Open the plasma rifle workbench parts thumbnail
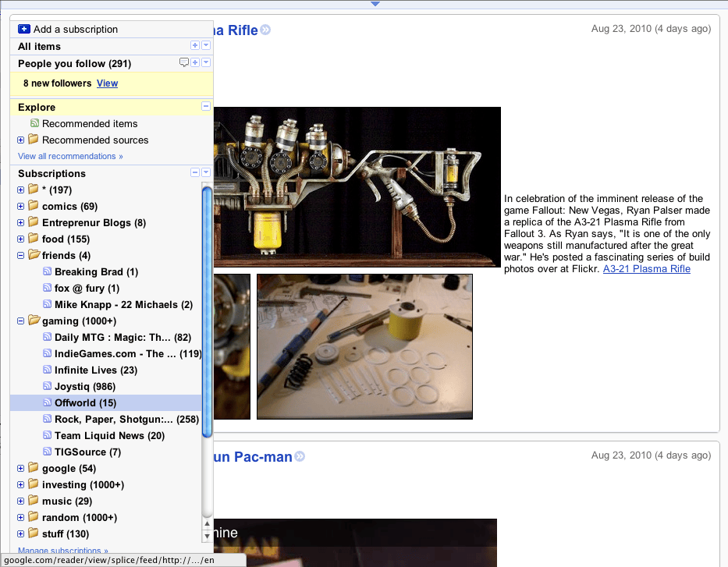Image resolution: width=728 pixels, height=567 pixels. pyautogui.click(x=364, y=346)
